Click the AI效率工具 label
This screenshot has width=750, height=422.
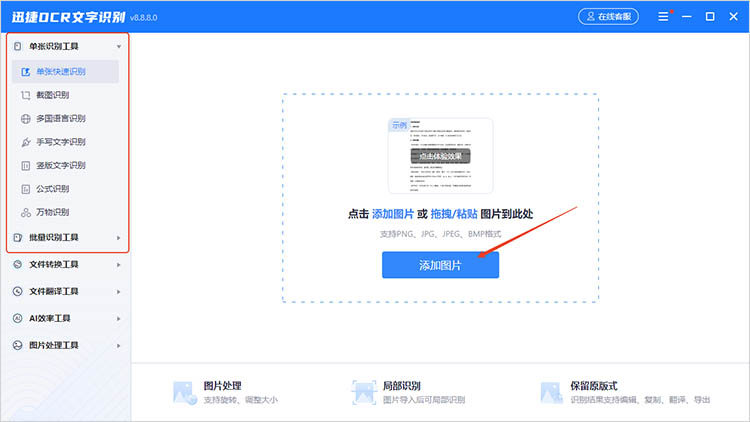coord(50,318)
